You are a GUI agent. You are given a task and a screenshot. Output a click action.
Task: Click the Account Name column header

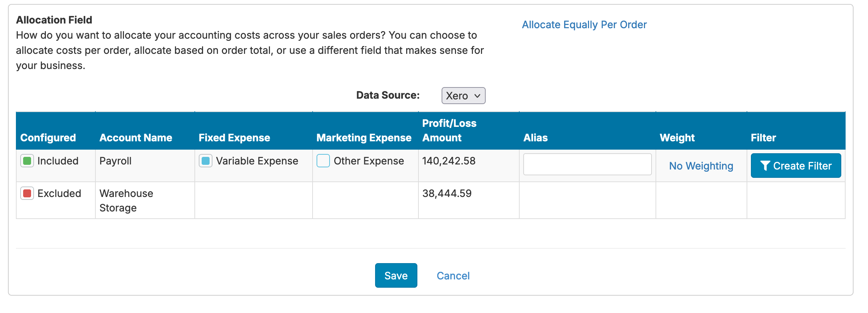[136, 138]
